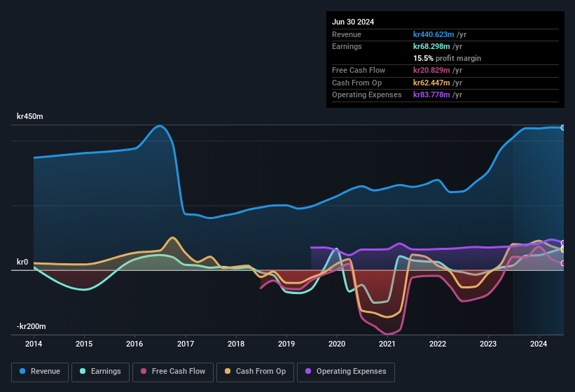This screenshot has height=392, width=575.
Task: Click the 2020 x-axis label
Action: (337, 344)
